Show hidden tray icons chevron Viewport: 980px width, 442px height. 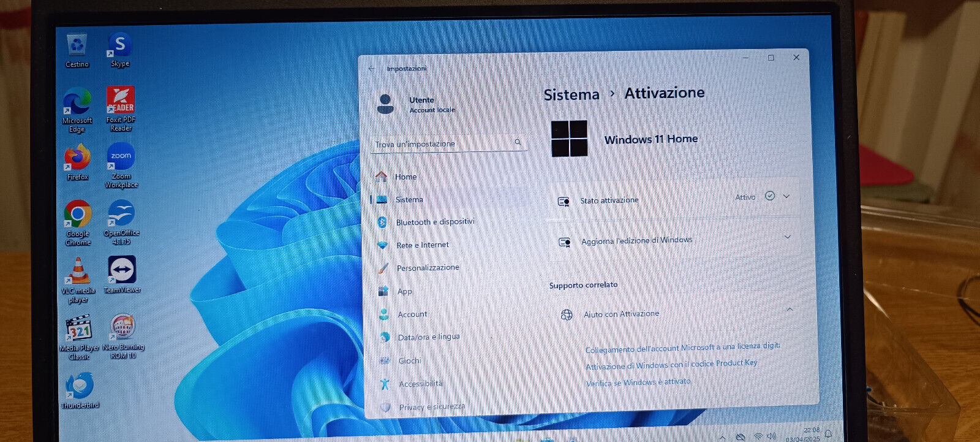[722, 438]
